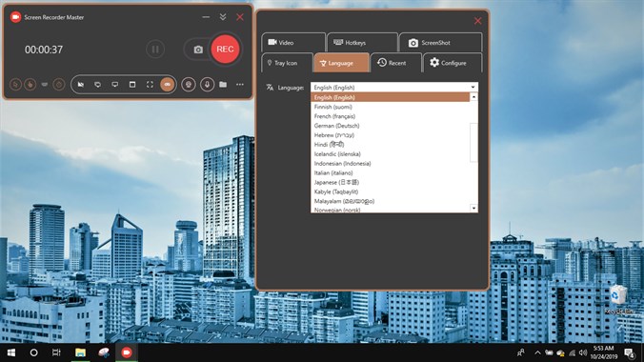644x362 pixels.
Task: Open the more options ellipsis menu
Action: click(x=240, y=85)
